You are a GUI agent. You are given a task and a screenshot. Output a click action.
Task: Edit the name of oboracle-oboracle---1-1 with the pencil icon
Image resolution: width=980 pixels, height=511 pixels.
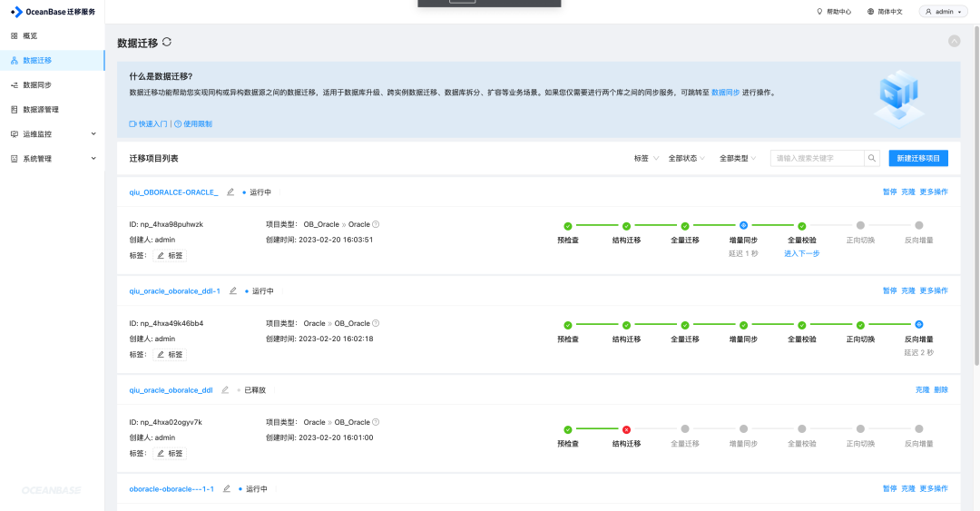click(227, 488)
